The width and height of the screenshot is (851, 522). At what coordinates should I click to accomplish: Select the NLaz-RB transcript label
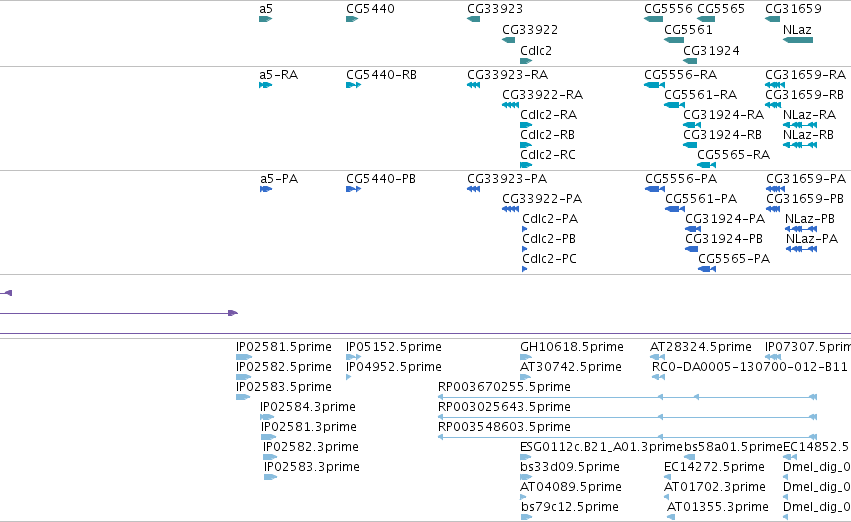click(808, 135)
